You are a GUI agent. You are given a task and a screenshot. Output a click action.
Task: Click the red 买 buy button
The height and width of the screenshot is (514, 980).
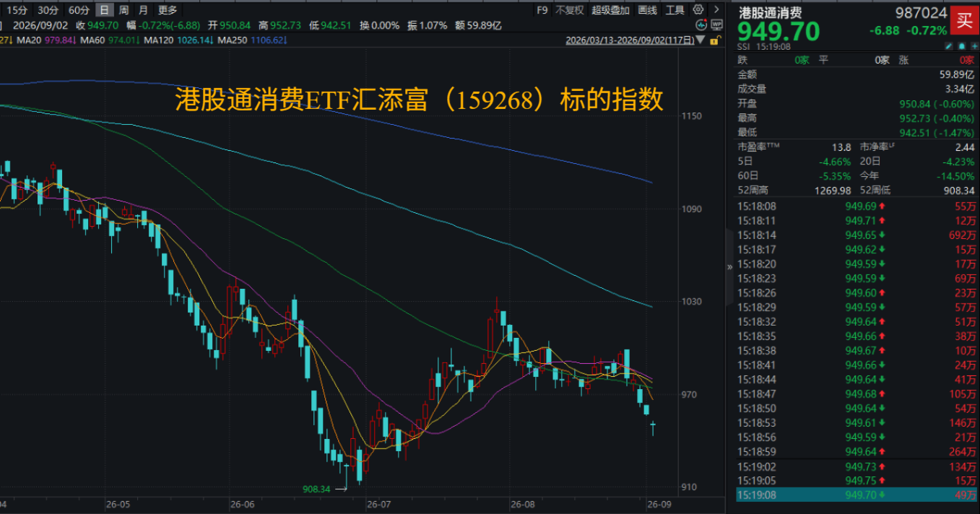point(964,20)
